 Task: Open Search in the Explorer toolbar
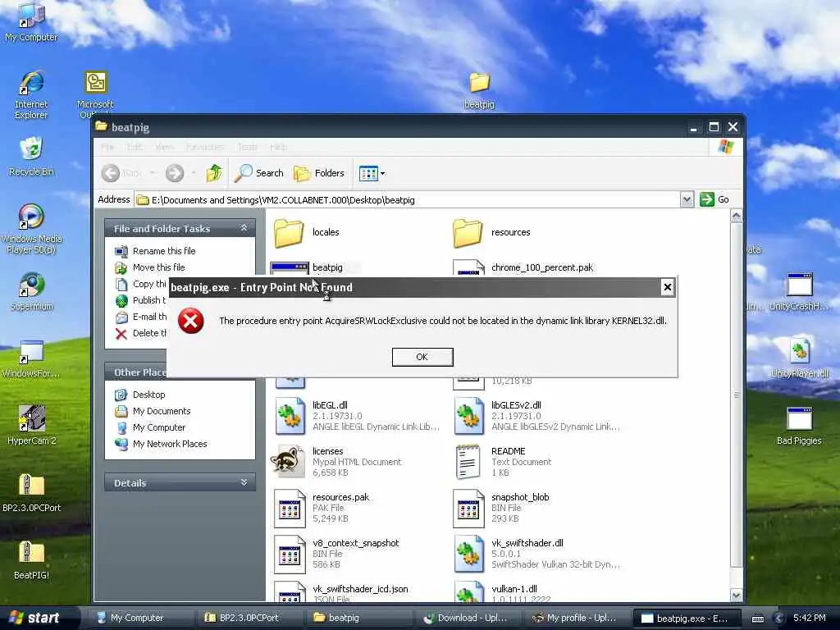[x=259, y=173]
